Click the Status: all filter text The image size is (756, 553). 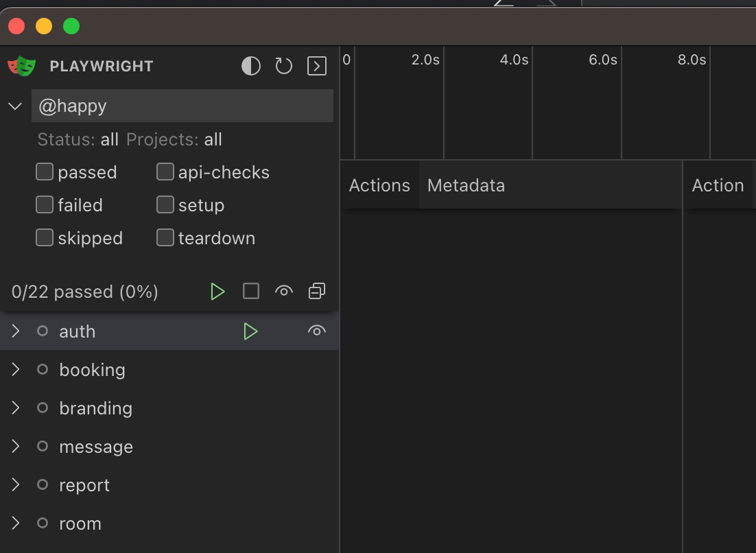tap(78, 140)
